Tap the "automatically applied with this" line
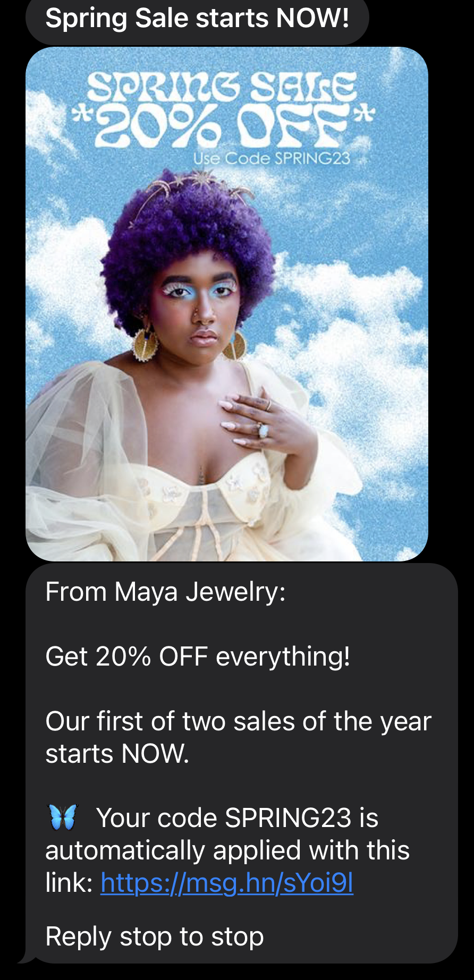The image size is (474, 980). (x=227, y=850)
